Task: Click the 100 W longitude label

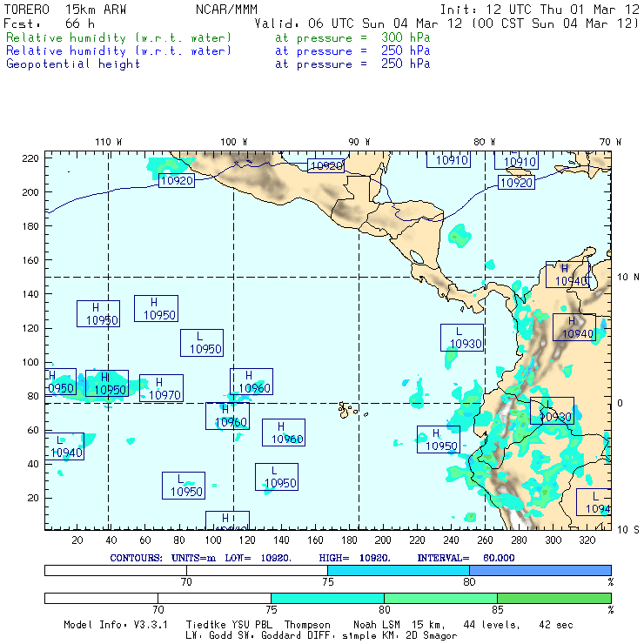Action: [x=234, y=142]
